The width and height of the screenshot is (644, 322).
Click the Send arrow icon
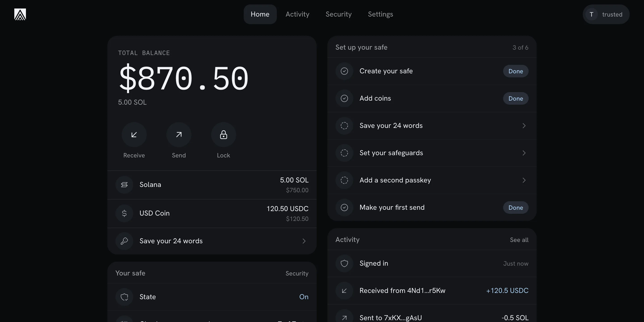(179, 134)
